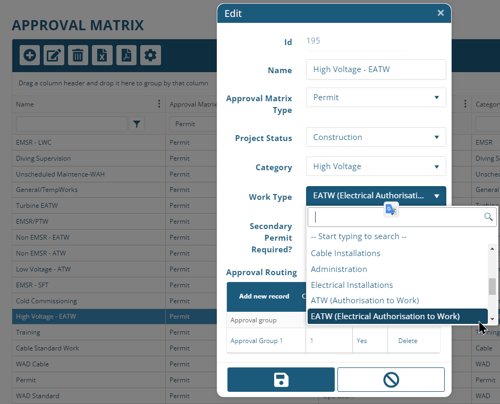Image resolution: width=500 pixels, height=404 pixels.
Task: Click the Name column filter input
Action: click(x=72, y=124)
